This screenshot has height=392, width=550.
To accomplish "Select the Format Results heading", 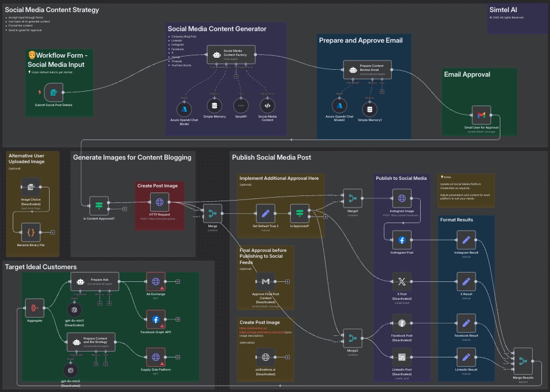I will [457, 220].
